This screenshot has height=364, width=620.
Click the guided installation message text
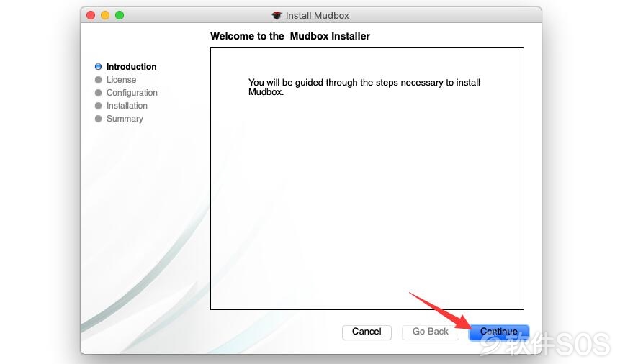[x=364, y=87]
